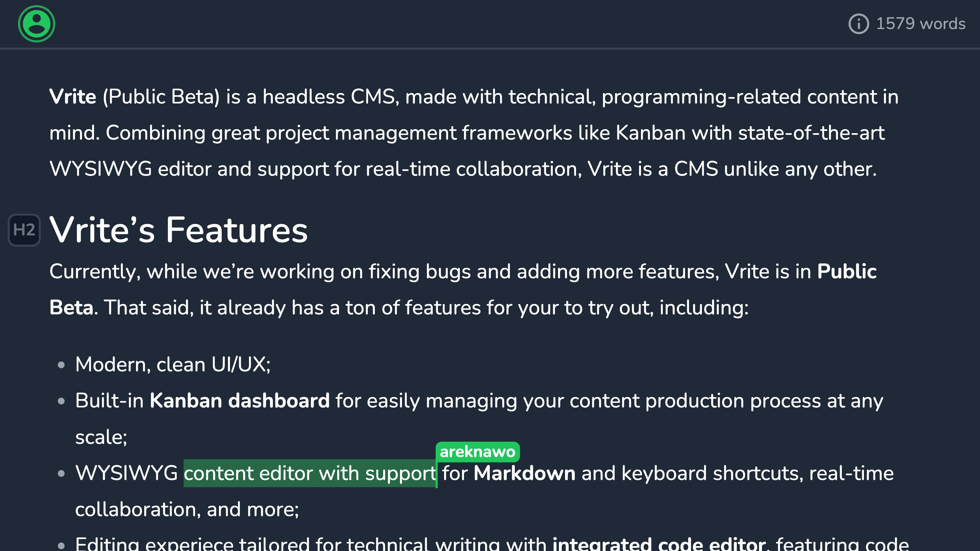Click the bullet before the WYSIWYG list item
Image resolution: width=980 pixels, height=551 pixels.
tap(61, 474)
